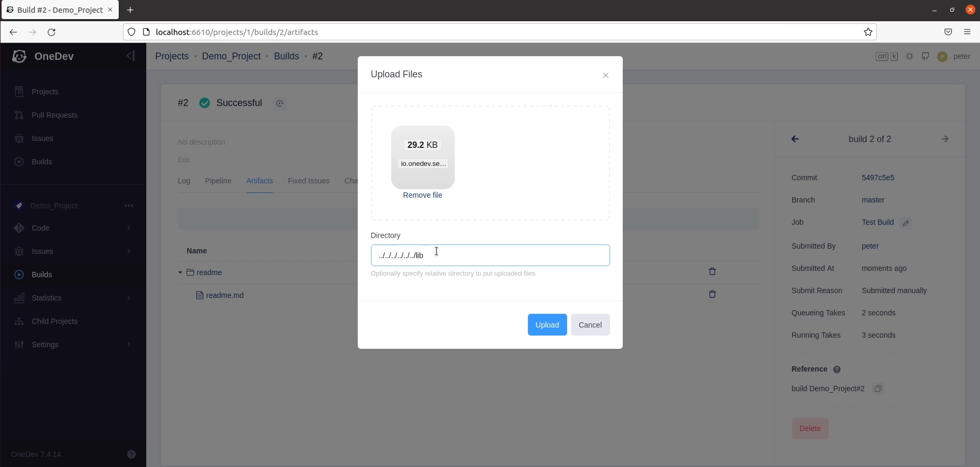Select project Builds menu item
980x467 pixels.
(42, 275)
